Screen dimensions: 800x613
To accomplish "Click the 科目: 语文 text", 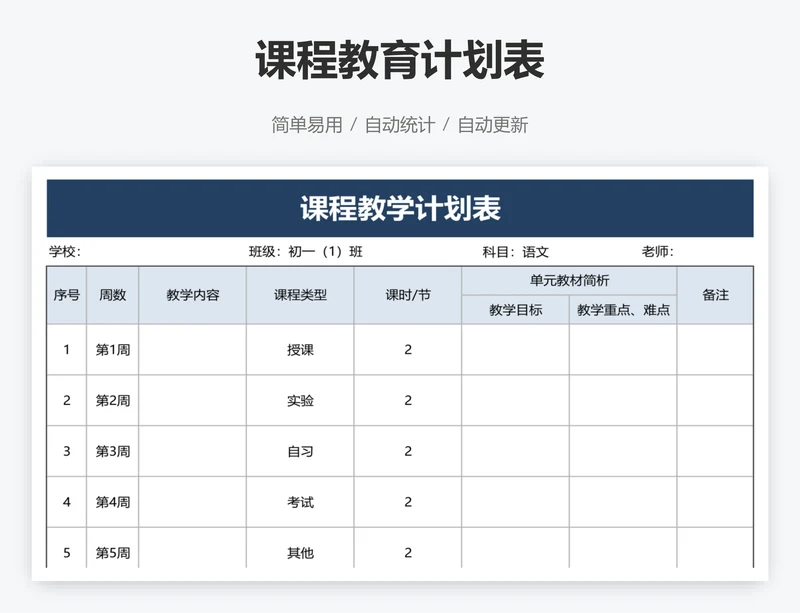I will [x=516, y=252].
